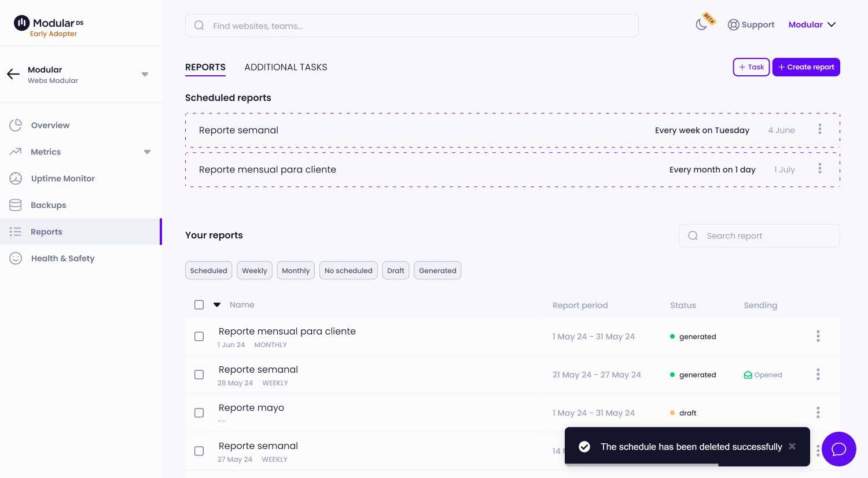Viewport: 868px width, 478px height.
Task: Open Reporte semanal dated 28 May 24
Action: 258,369
